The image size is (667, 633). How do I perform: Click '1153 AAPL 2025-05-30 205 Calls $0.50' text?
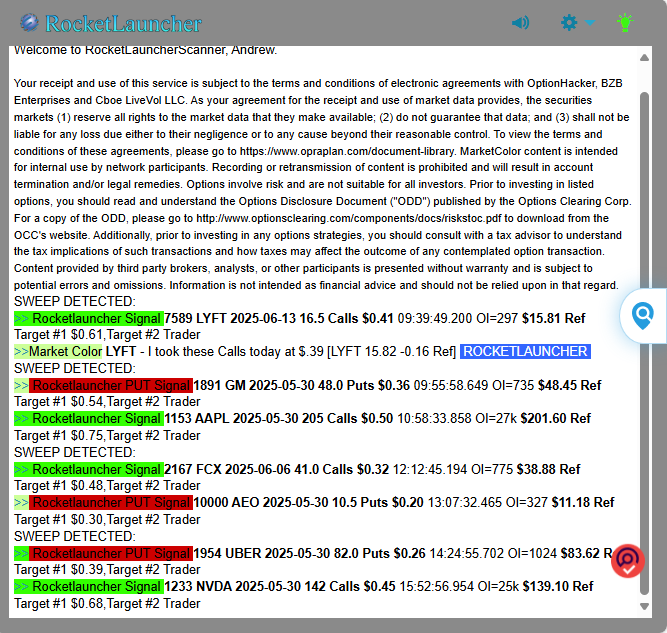[279, 419]
